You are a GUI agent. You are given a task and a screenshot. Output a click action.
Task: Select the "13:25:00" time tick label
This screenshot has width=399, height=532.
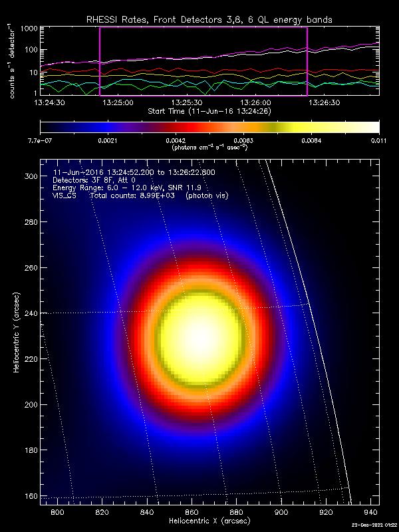click(x=117, y=102)
